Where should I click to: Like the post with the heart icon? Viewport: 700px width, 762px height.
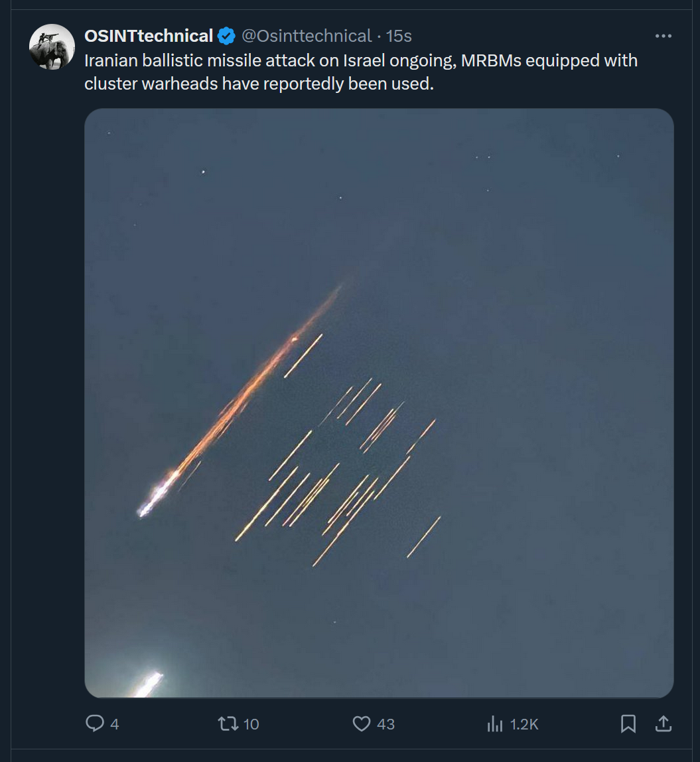[x=361, y=723]
